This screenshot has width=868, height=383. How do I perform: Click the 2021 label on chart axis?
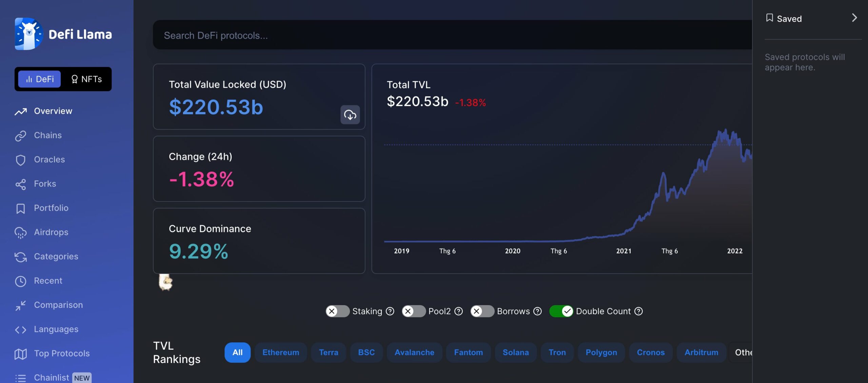tap(624, 251)
